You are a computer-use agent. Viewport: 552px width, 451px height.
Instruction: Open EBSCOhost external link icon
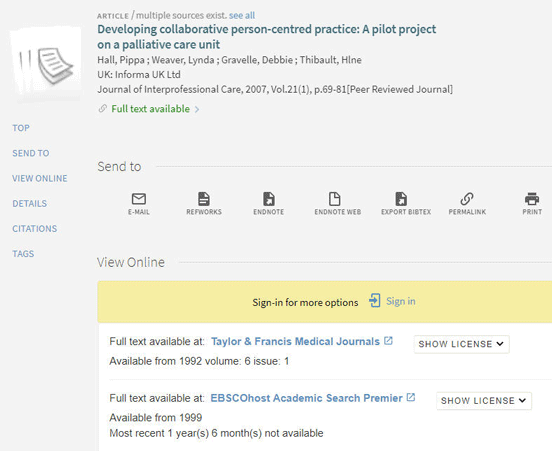pos(410,397)
